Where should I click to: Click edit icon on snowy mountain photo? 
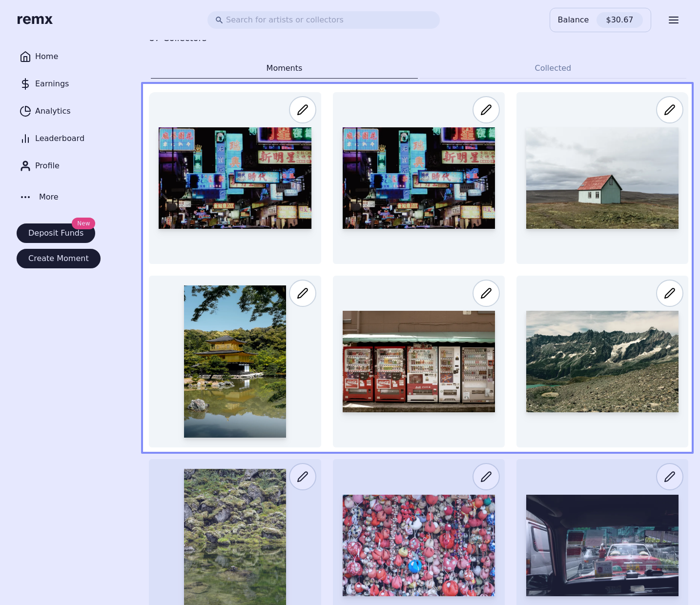[669, 293]
